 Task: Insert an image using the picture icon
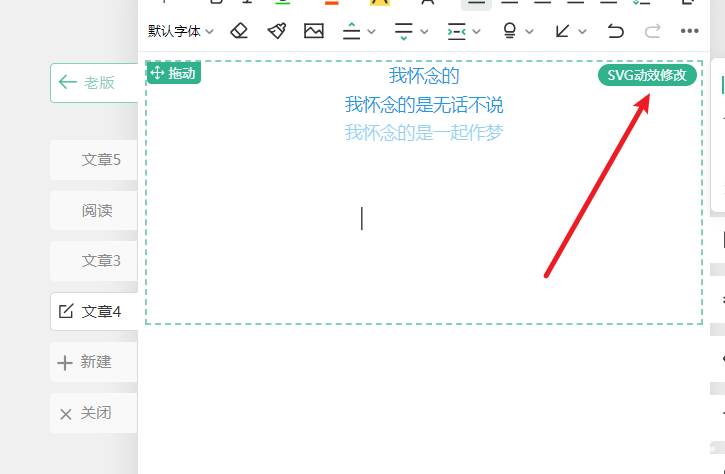click(314, 31)
